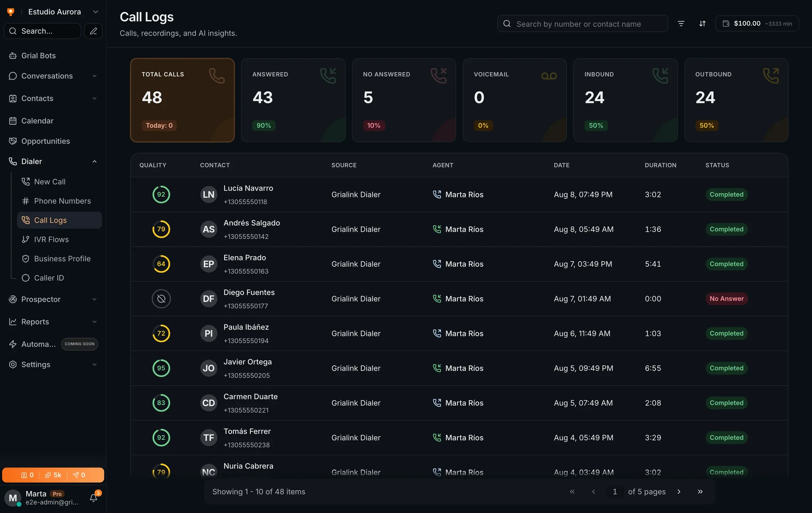
Task: Go to the previous page of call logs
Action: 593,492
